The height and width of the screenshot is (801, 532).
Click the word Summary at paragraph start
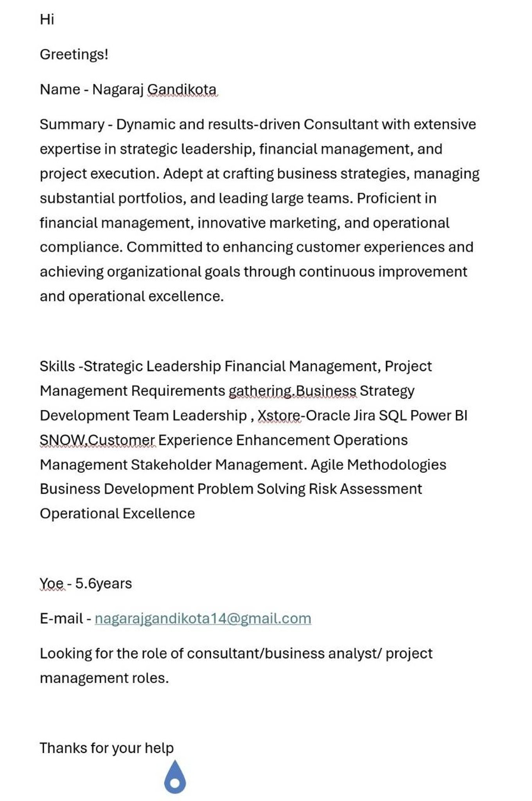point(72,125)
